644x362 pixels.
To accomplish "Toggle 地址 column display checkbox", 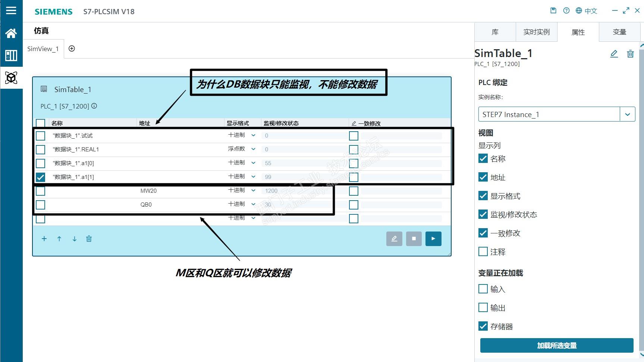I will pyautogui.click(x=483, y=177).
